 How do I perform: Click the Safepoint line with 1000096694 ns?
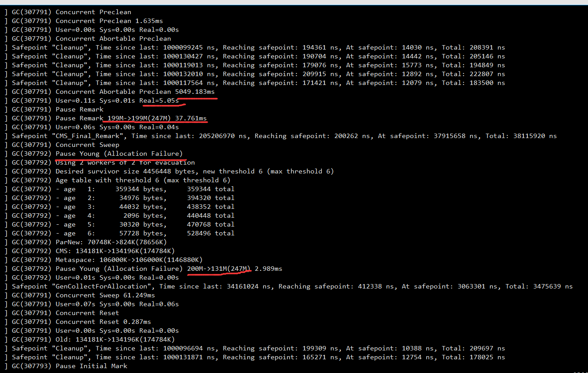coord(255,348)
